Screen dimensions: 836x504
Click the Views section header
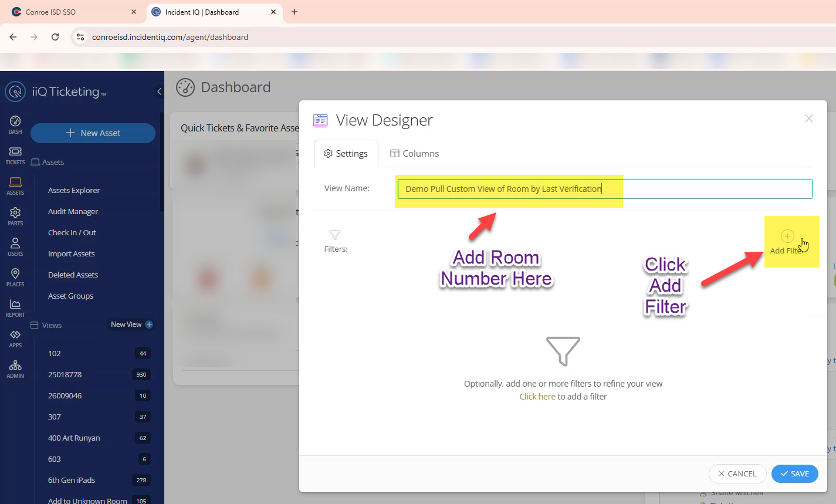51,324
